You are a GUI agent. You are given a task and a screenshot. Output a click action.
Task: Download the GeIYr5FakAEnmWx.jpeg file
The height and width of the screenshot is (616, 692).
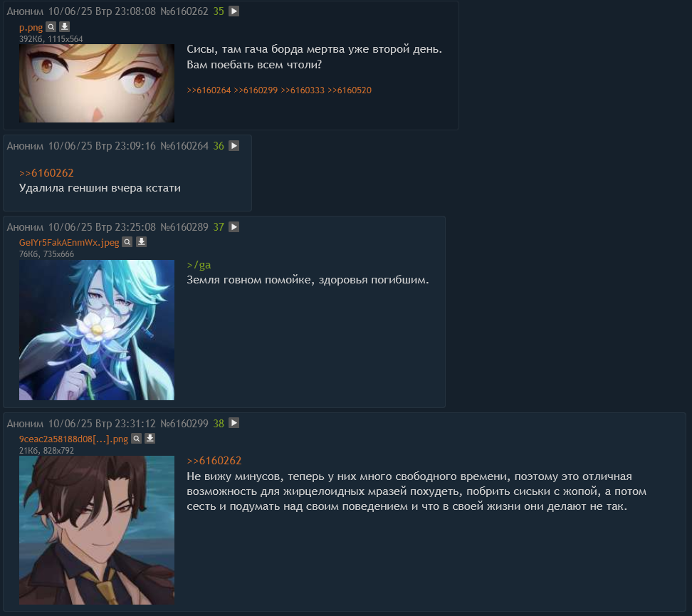pos(141,241)
